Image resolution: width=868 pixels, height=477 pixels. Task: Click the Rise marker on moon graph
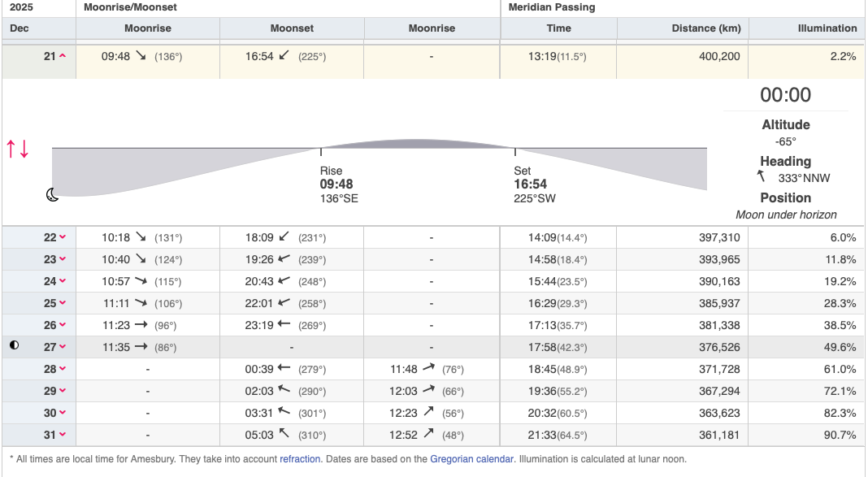point(321,150)
